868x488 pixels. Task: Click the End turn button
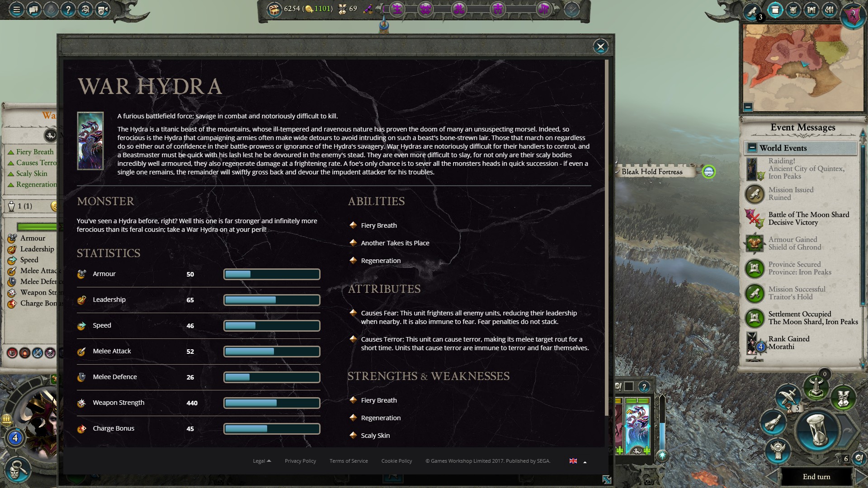[x=816, y=477]
